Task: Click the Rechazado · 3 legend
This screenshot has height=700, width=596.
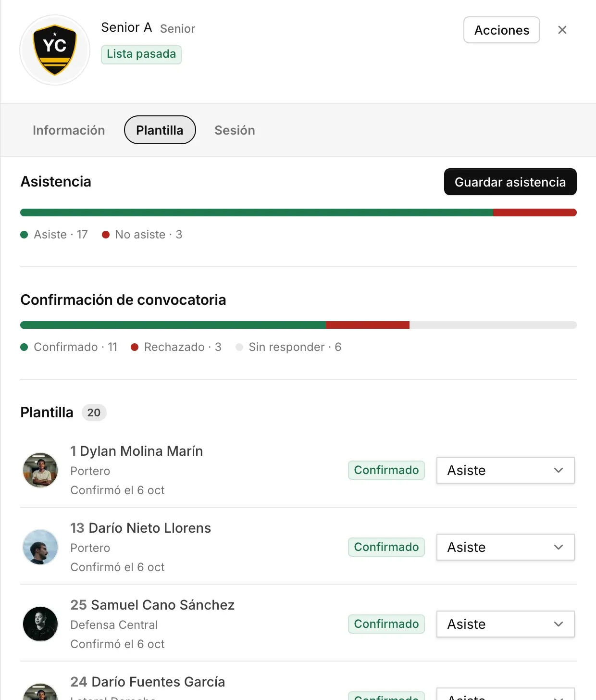Action: (x=176, y=347)
